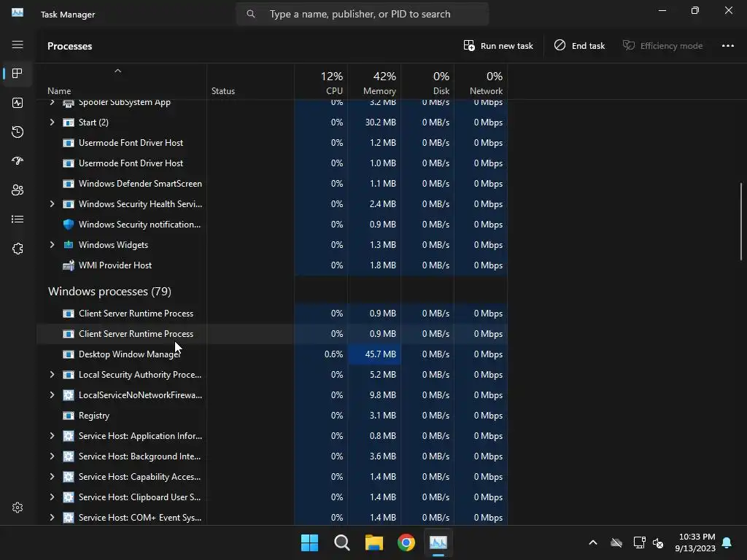The width and height of the screenshot is (747, 560).
Task: Click the network display tray icon
Action: point(639,542)
